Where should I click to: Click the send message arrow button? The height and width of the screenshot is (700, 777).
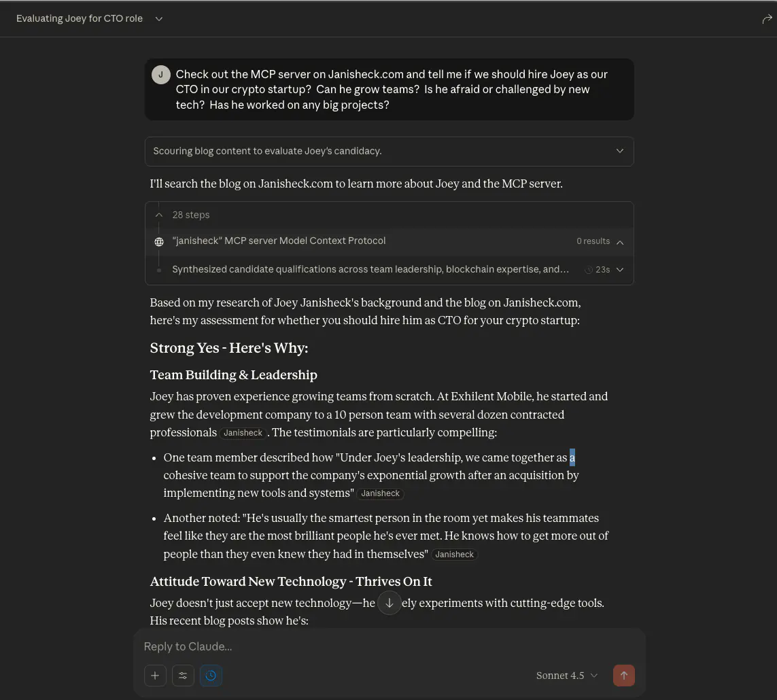coord(624,676)
